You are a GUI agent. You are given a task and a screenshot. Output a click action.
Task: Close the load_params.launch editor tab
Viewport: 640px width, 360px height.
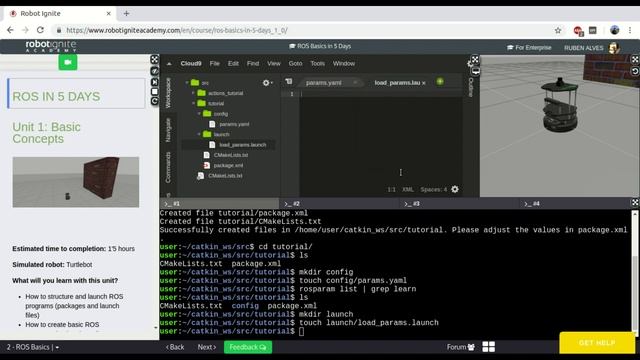point(424,83)
